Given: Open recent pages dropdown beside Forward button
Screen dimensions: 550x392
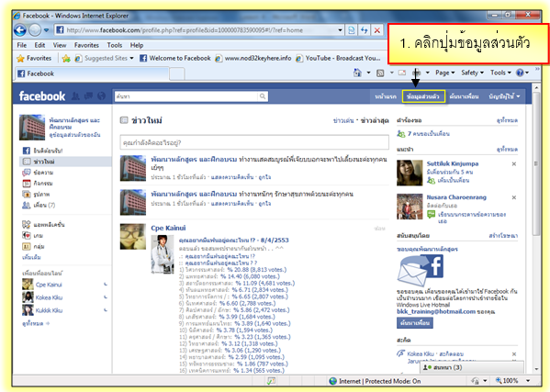Looking at the screenshot, I should point(46,30).
